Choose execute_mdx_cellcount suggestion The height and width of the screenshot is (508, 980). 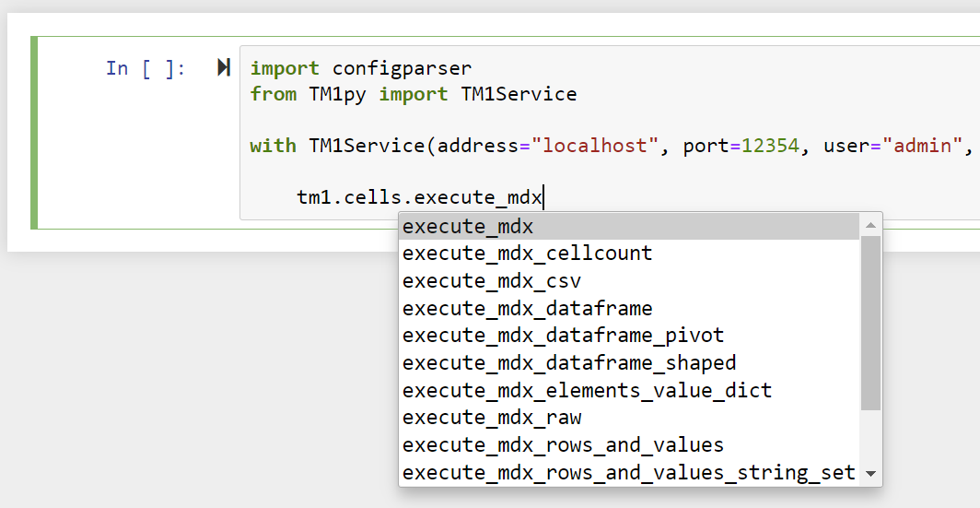[629, 254]
